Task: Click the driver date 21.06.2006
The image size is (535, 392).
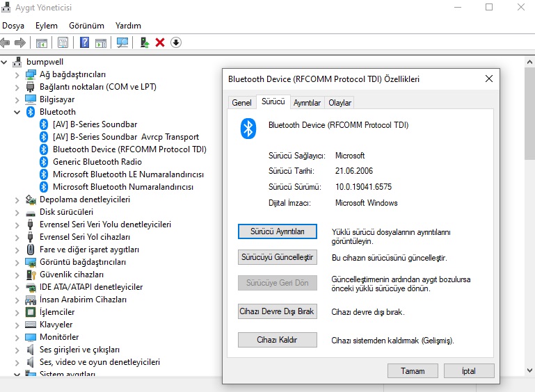Action: [354, 171]
